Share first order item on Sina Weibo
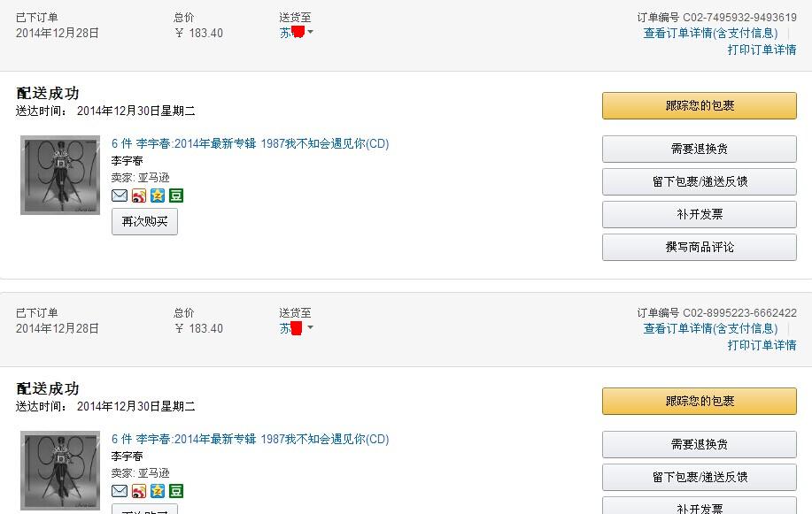 point(139,196)
